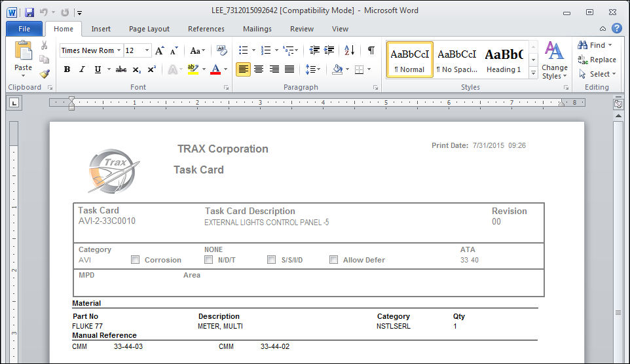This screenshot has height=364, width=630.
Task: Shrink font size with small A icon
Action: (174, 50)
